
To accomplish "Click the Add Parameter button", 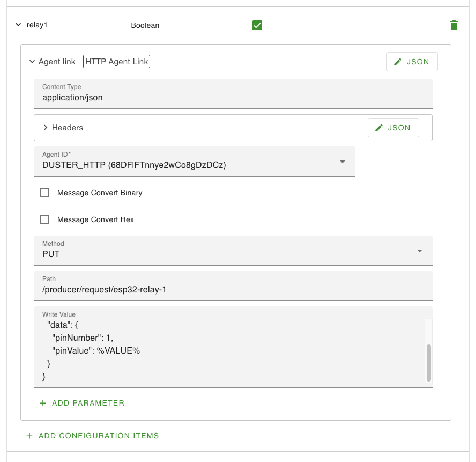I will (88, 403).
